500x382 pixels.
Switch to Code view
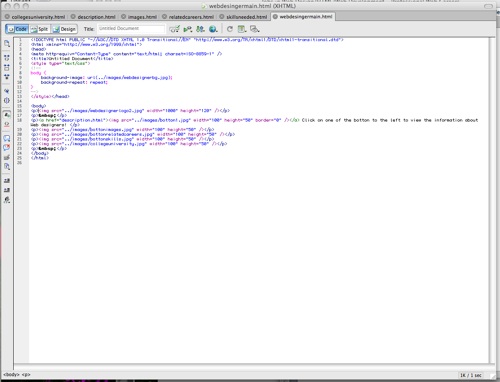(17, 29)
